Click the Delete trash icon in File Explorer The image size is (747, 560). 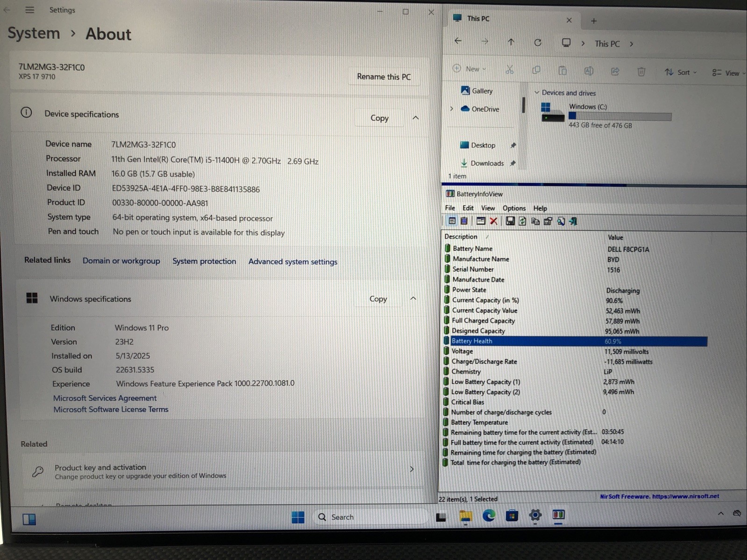click(641, 71)
